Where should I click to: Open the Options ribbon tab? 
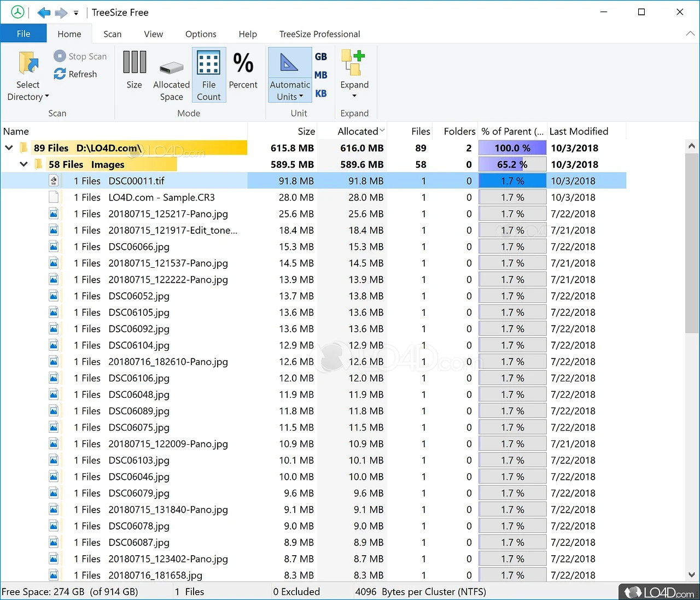[201, 34]
